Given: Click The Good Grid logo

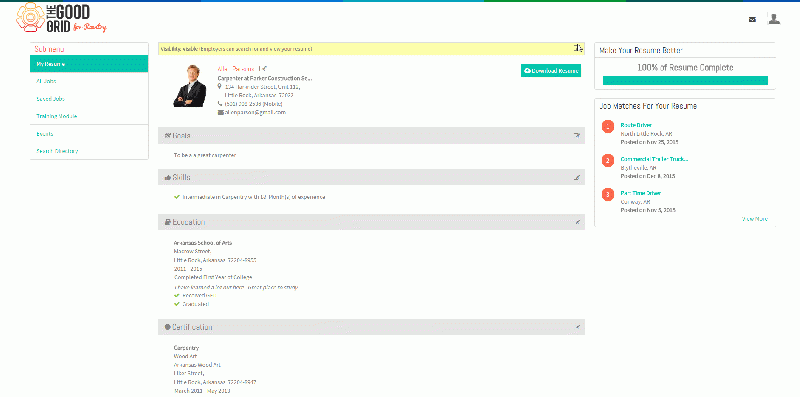Looking at the screenshot, I should coord(61,18).
